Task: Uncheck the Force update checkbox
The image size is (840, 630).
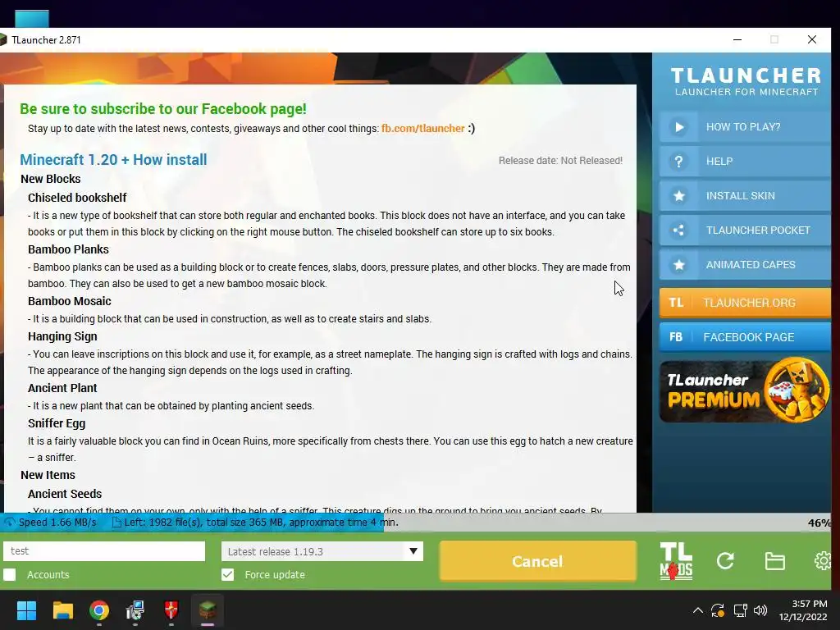Action: click(x=228, y=575)
